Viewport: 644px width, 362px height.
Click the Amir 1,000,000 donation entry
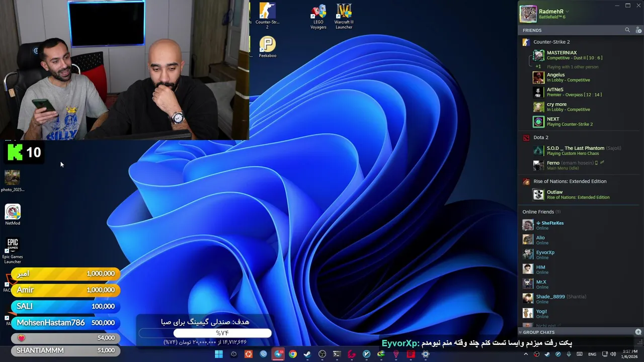[x=65, y=290]
